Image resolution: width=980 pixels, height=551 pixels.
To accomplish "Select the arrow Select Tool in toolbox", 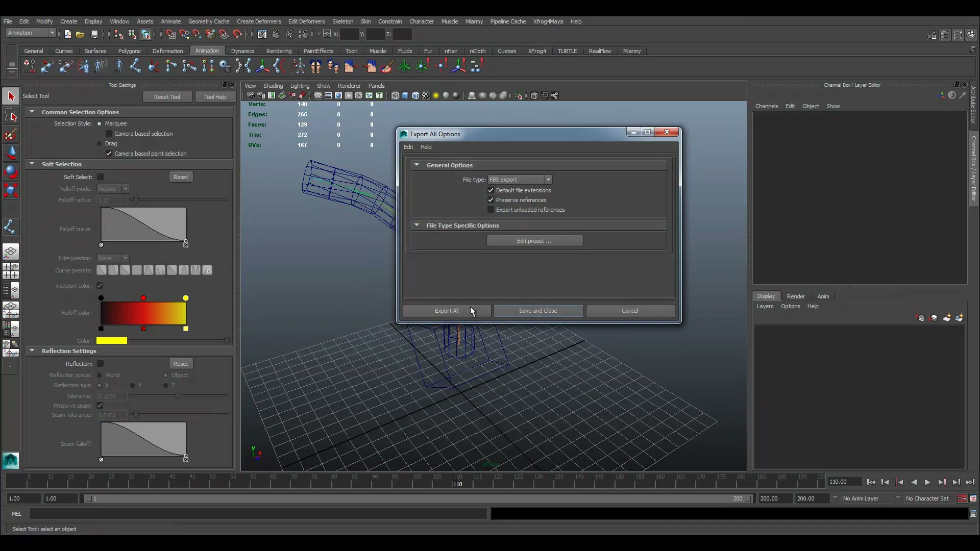I will point(11,96).
